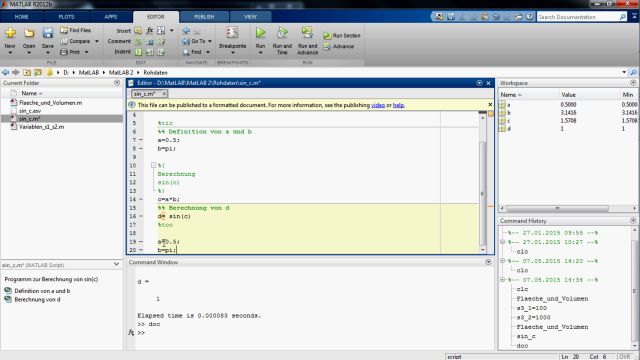Screen dimensions: 640x360
Task: Click the Advance button
Action: coord(339,47)
